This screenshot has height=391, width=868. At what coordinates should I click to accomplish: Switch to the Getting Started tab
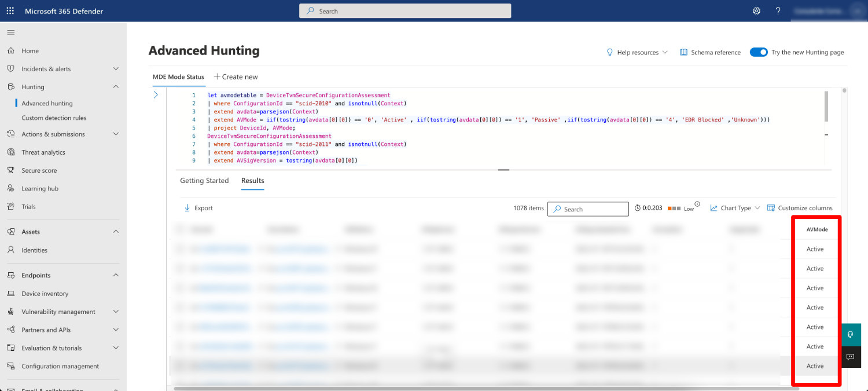click(204, 181)
